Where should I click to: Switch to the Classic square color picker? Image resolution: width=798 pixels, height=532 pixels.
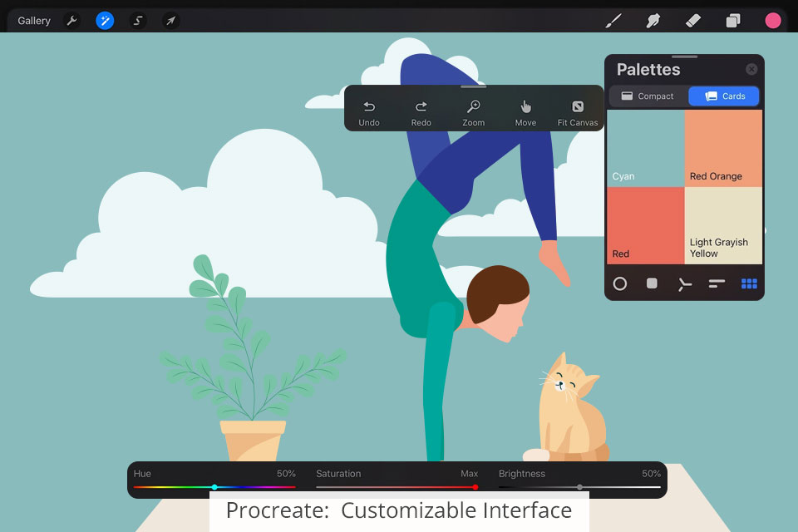coord(652,283)
